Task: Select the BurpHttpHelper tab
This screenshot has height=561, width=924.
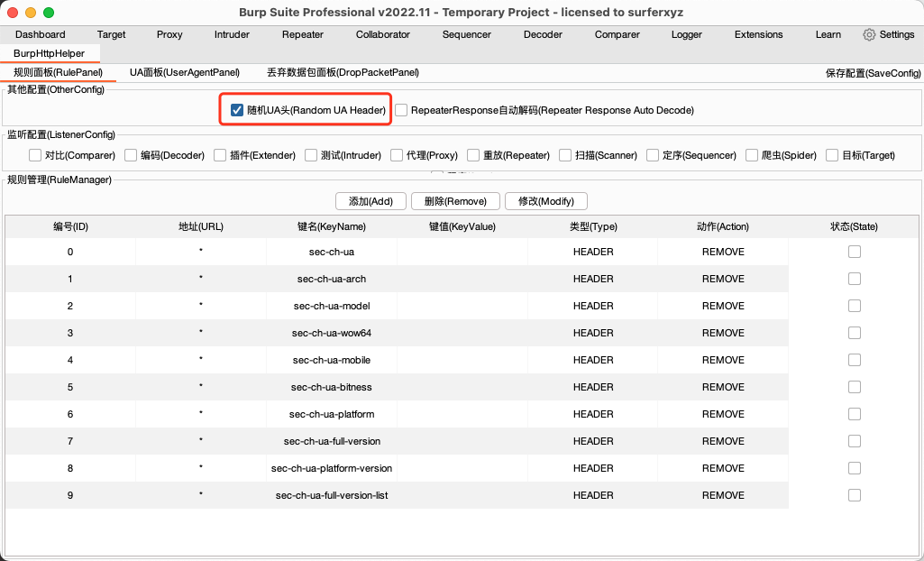Action: click(x=50, y=53)
